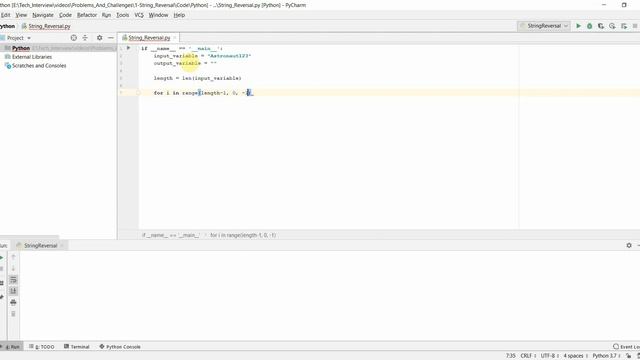640x360 pixels.
Task: Open the Run panel gear settings
Action: [x=629, y=245]
